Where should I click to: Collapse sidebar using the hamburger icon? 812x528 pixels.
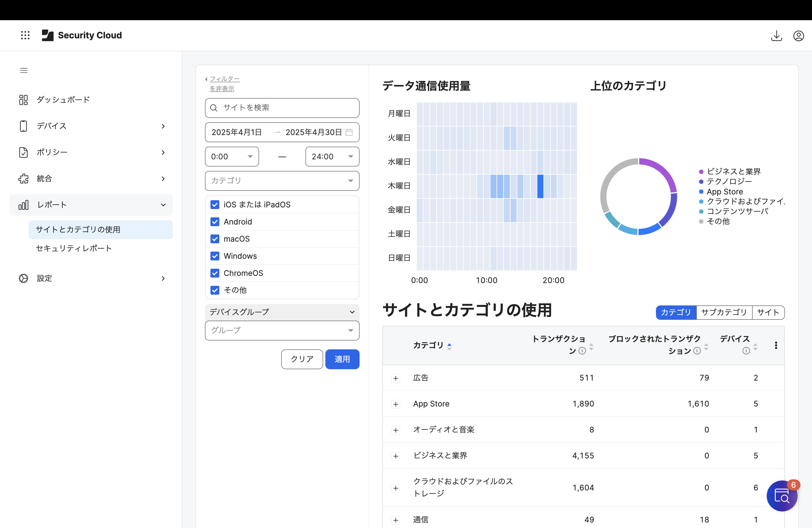click(23, 71)
